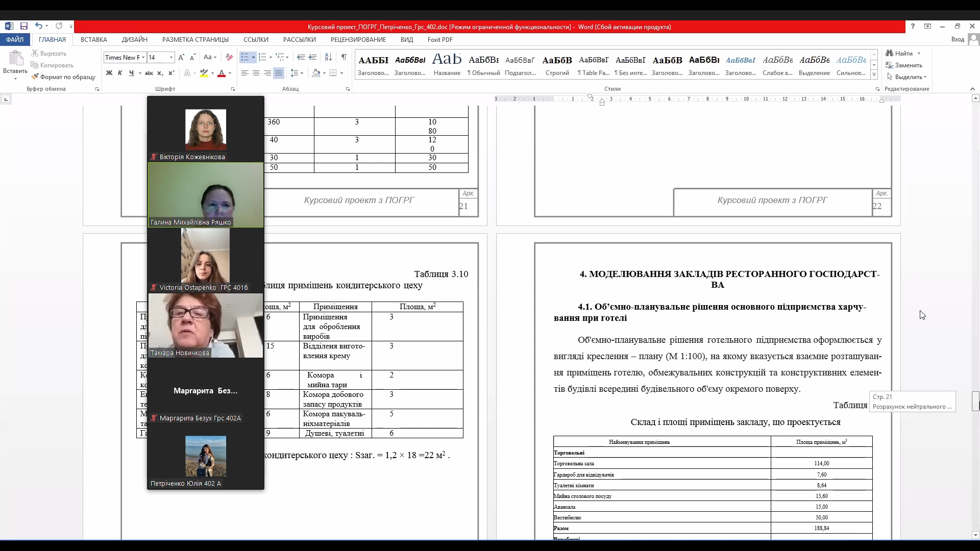Toggle subscript formatting

160,73
